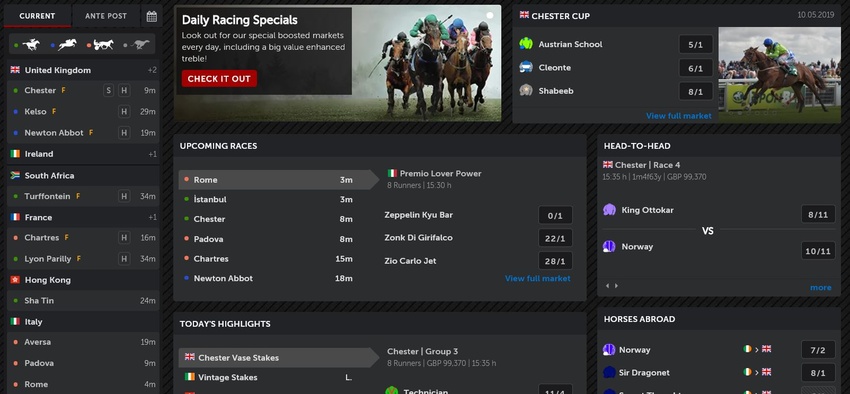
Task: Open Padova meeting in the sidebar
Action: (84, 363)
